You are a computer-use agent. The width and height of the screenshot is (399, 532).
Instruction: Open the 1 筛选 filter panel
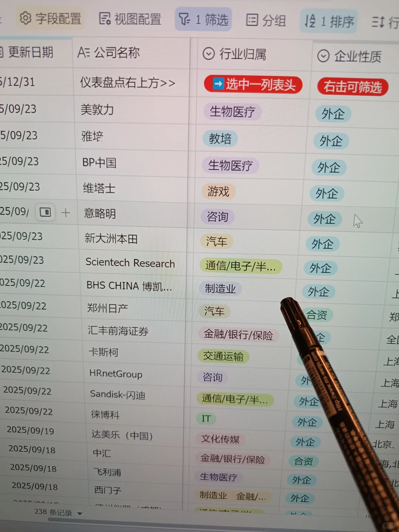point(203,19)
